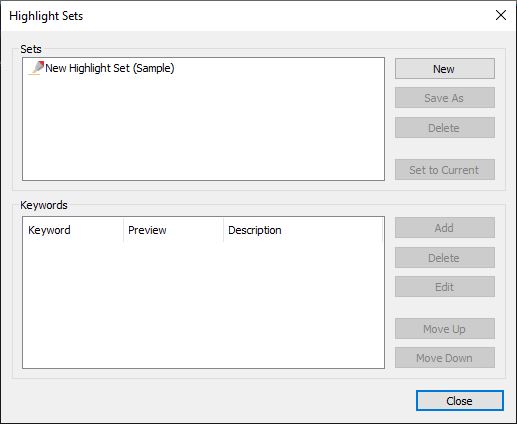Click the Keywords group label

(44, 205)
